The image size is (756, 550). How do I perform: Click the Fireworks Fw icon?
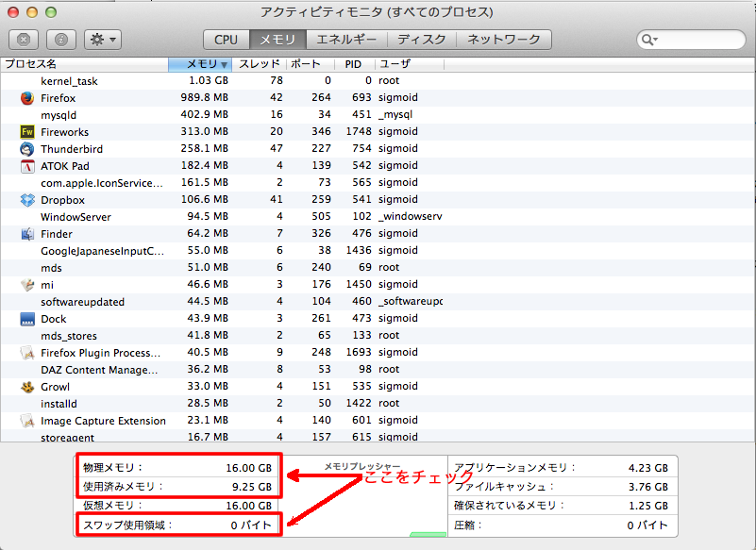[x=27, y=131]
